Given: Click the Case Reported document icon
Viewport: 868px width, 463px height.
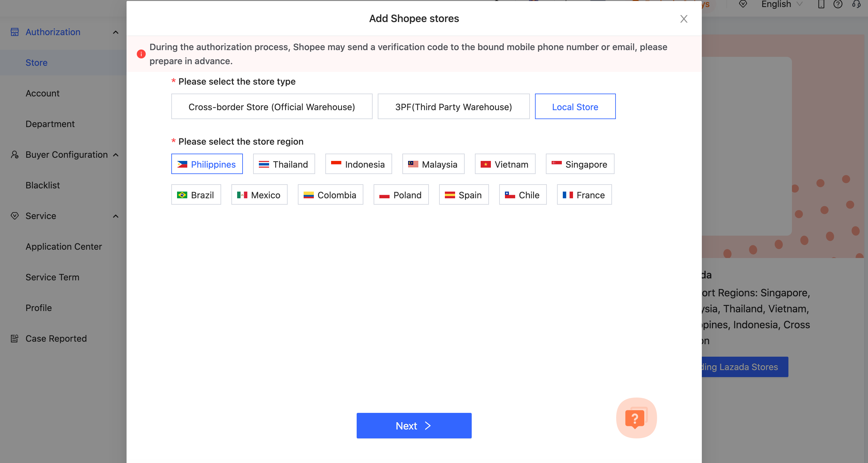Looking at the screenshot, I should click(x=15, y=338).
